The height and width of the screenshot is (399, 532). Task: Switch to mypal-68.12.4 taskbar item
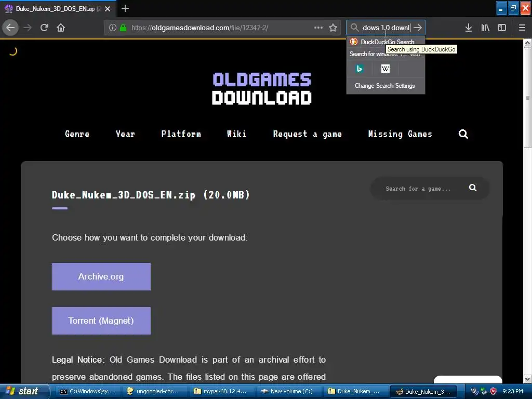220,392
